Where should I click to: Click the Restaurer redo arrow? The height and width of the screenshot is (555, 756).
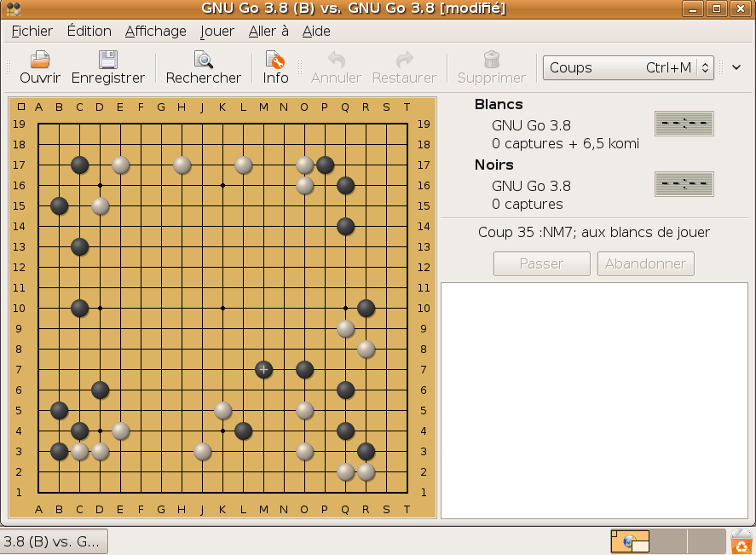[404, 60]
